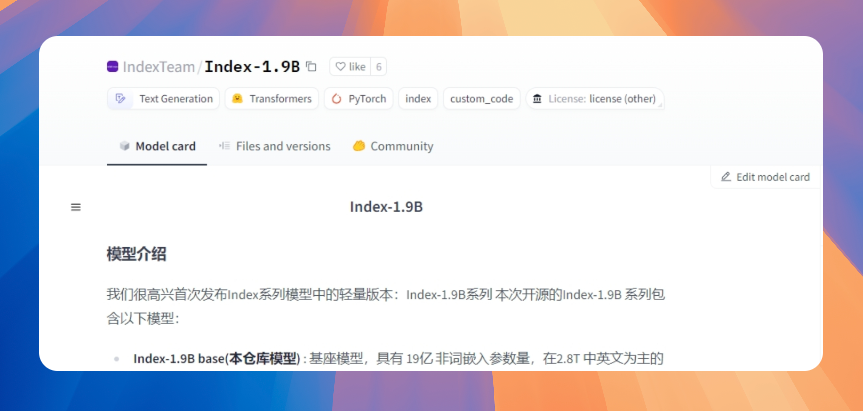
Task: Click Edit model card button
Action: [x=765, y=177]
